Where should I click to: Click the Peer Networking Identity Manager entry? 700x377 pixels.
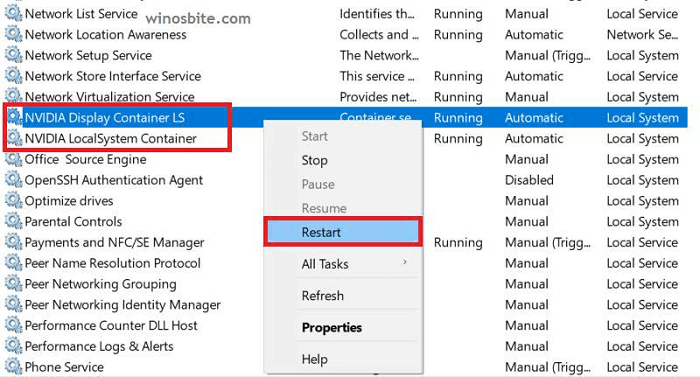(122, 305)
